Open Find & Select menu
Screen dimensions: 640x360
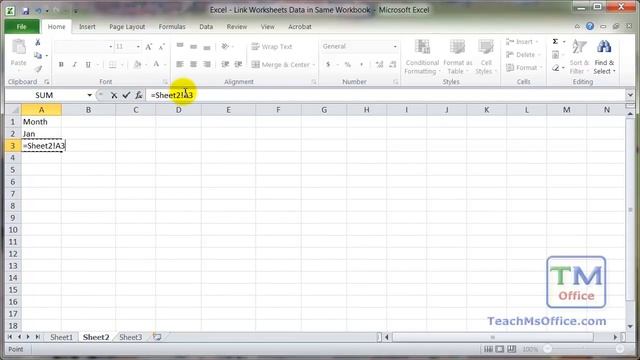pos(604,57)
